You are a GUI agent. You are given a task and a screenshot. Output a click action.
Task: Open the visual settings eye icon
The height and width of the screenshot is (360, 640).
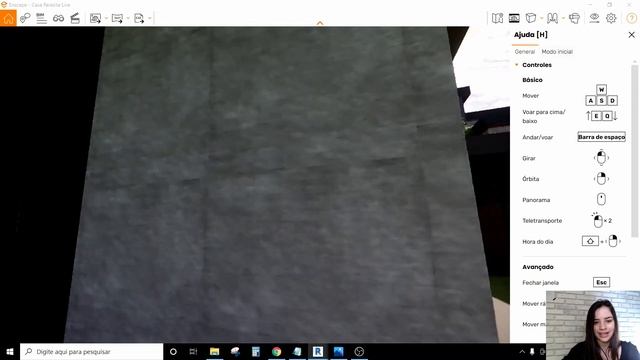594,18
